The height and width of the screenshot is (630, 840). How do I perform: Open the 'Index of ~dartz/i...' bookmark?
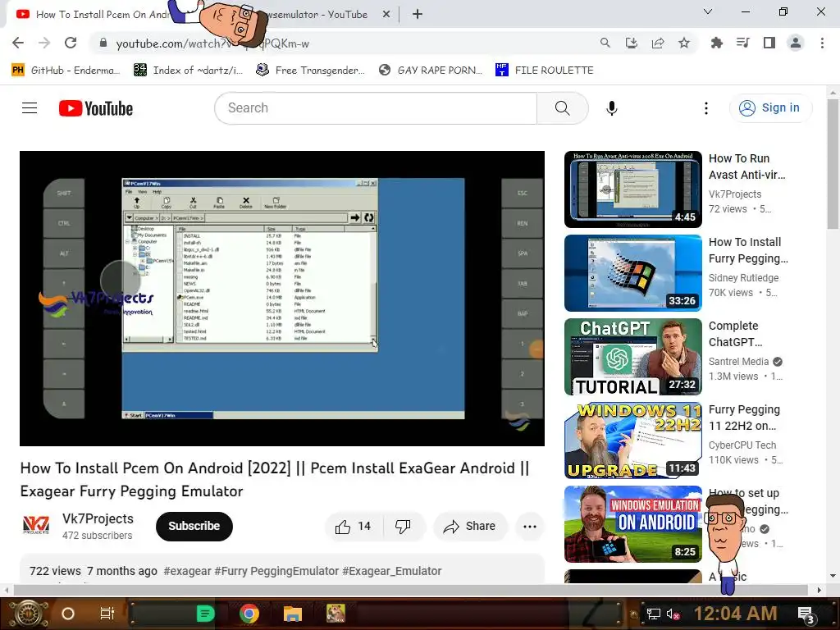click(x=188, y=71)
